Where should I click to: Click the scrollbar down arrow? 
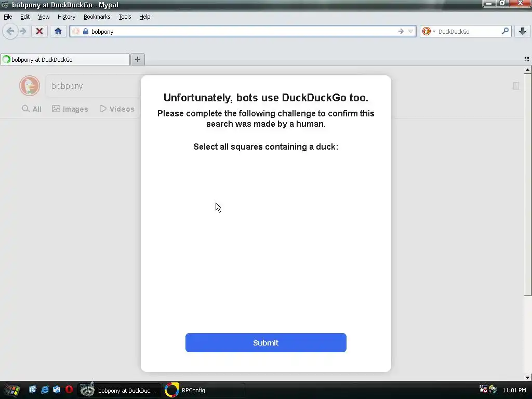tap(527, 377)
